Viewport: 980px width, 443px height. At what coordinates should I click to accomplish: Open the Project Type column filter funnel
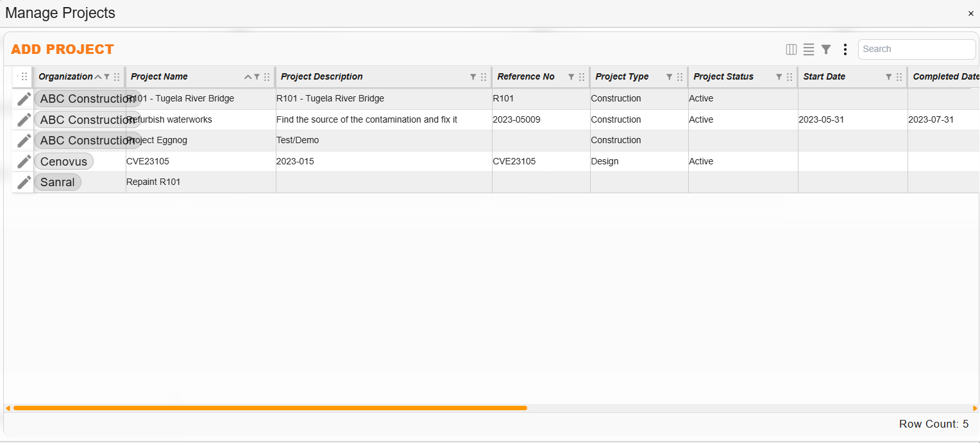[669, 76]
